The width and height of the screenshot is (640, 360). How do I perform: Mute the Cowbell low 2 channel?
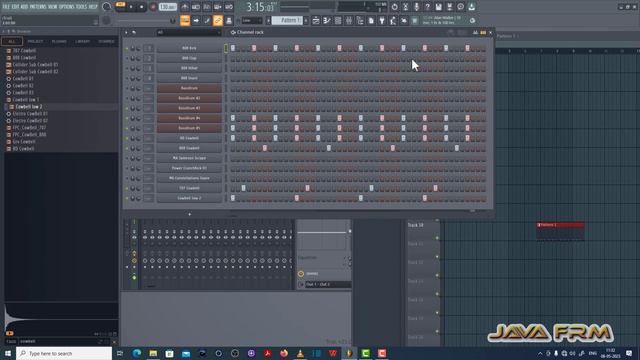pos(127,198)
